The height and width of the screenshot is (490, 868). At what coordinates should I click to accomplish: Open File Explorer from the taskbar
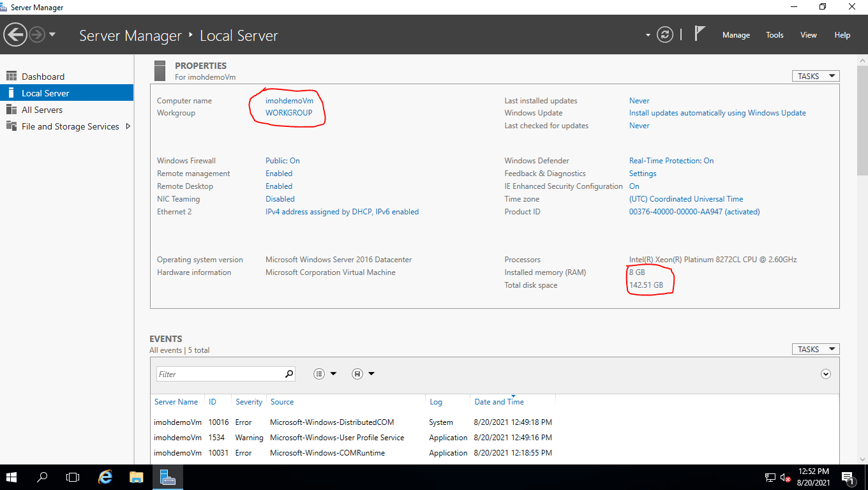[137, 477]
